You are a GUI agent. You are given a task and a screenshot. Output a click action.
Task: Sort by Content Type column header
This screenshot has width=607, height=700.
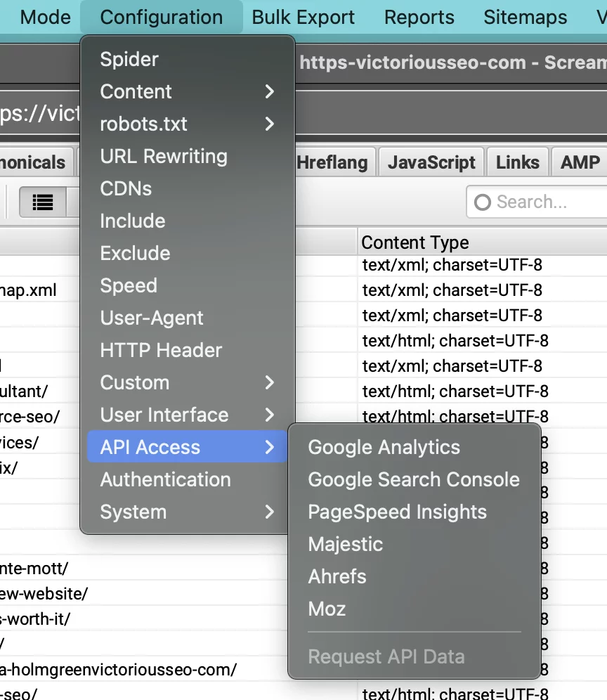pos(482,242)
